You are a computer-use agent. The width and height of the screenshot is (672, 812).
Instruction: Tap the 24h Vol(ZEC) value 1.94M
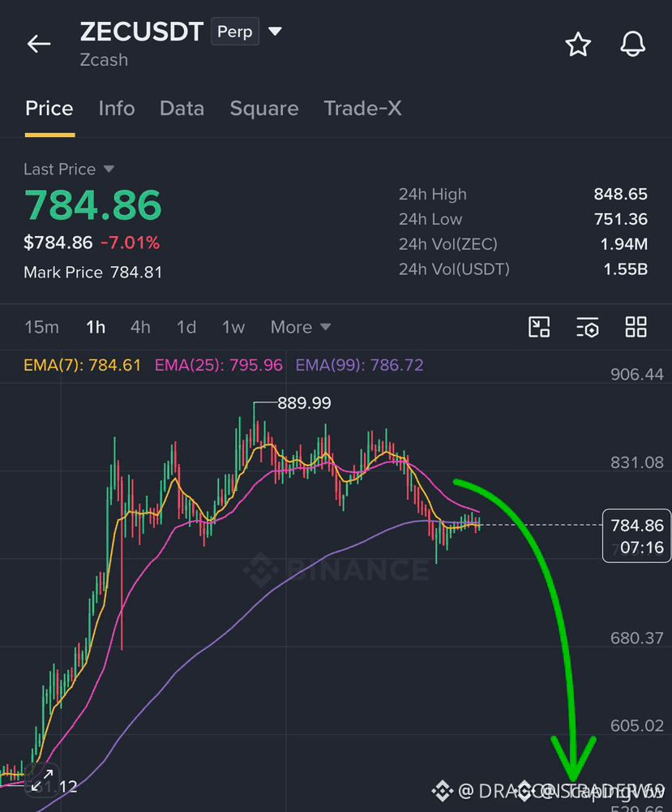[624, 244]
